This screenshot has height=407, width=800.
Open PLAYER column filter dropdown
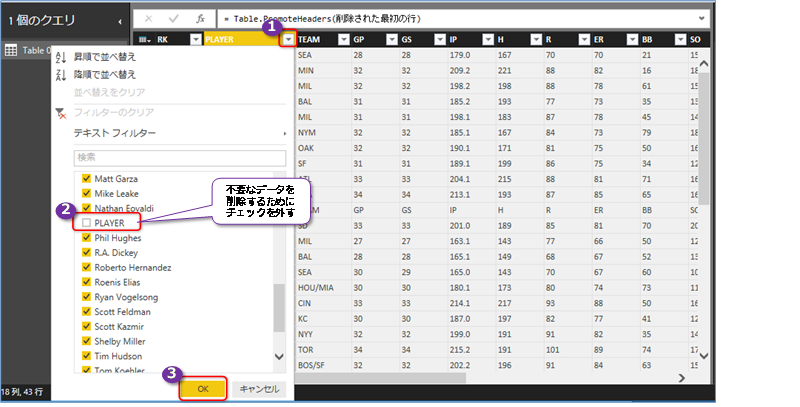point(289,39)
